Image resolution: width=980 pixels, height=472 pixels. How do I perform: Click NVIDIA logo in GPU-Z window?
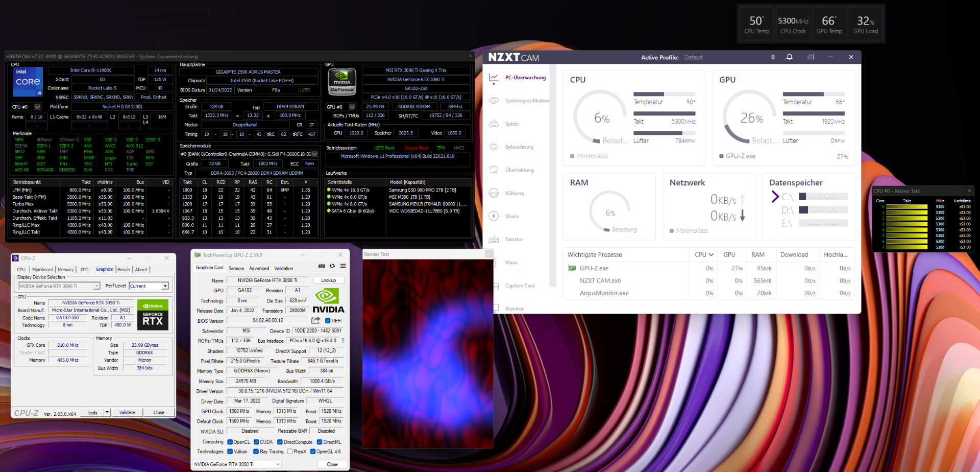pos(328,301)
